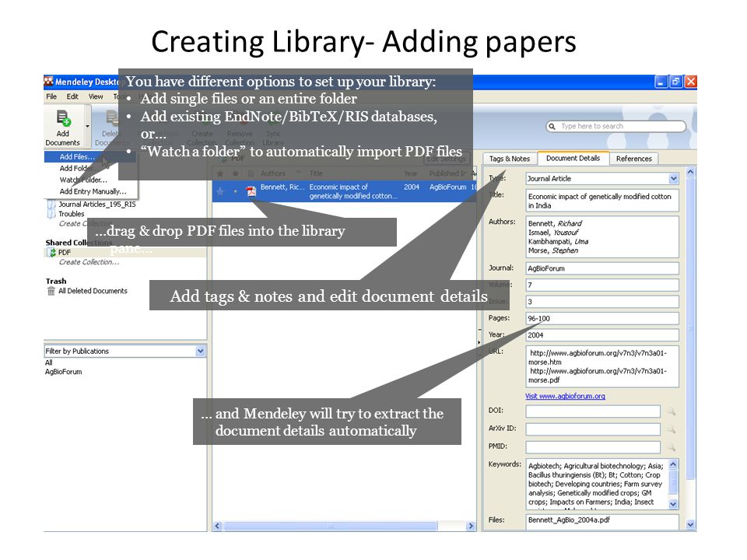
Task: Select AgBioForum in publications filter
Action: point(63,372)
